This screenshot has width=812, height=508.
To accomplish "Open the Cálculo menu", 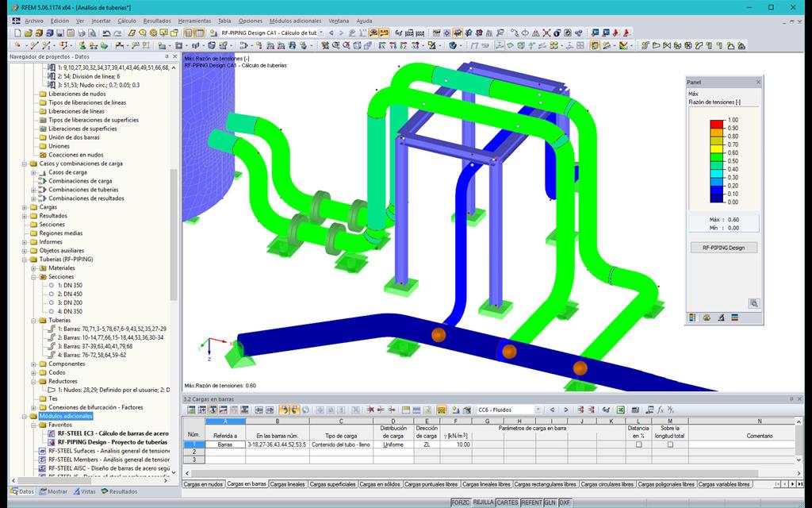I will click(x=127, y=21).
